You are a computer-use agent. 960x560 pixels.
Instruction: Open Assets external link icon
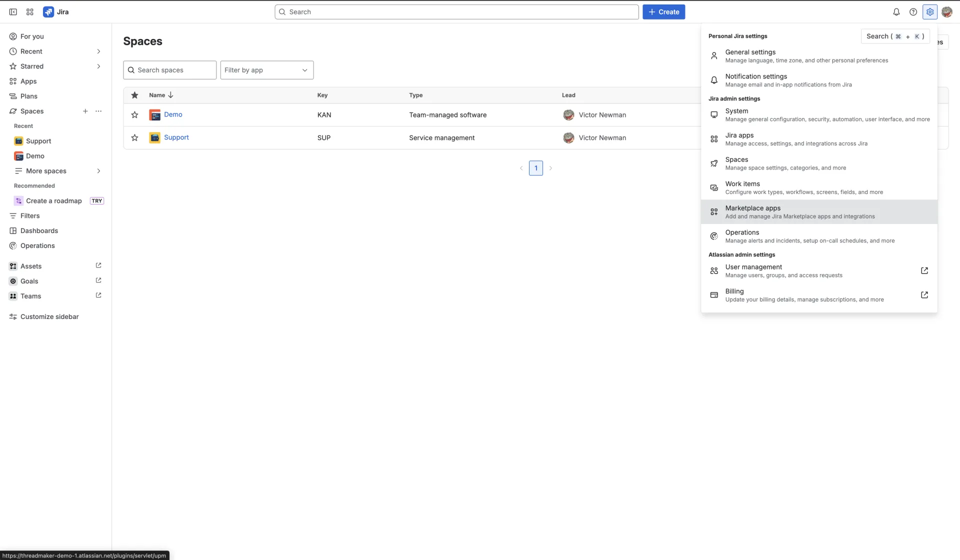point(98,265)
